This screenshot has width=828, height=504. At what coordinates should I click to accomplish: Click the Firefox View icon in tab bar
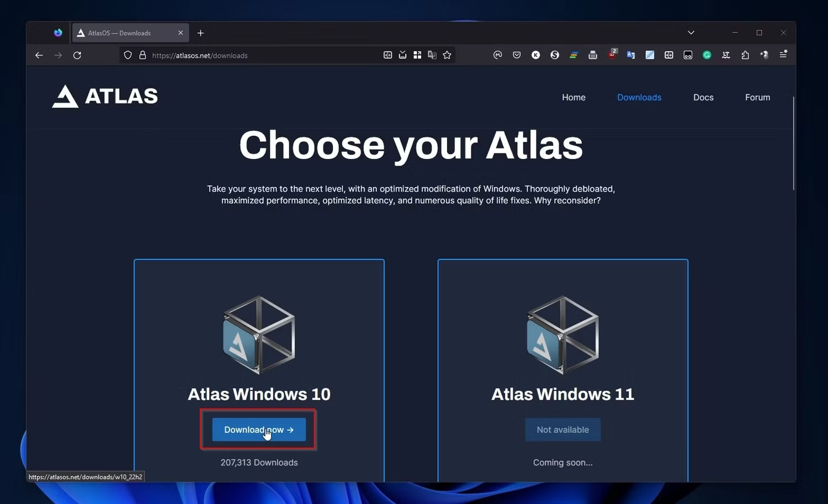coord(58,33)
